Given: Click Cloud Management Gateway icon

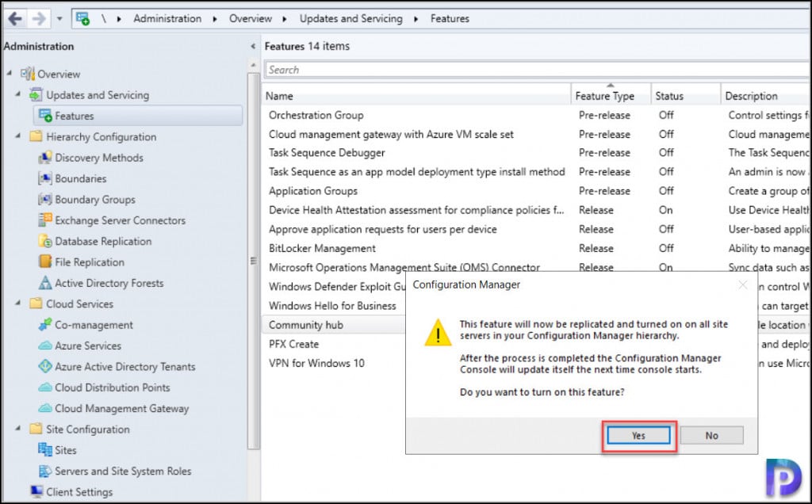Looking at the screenshot, I should (45, 408).
